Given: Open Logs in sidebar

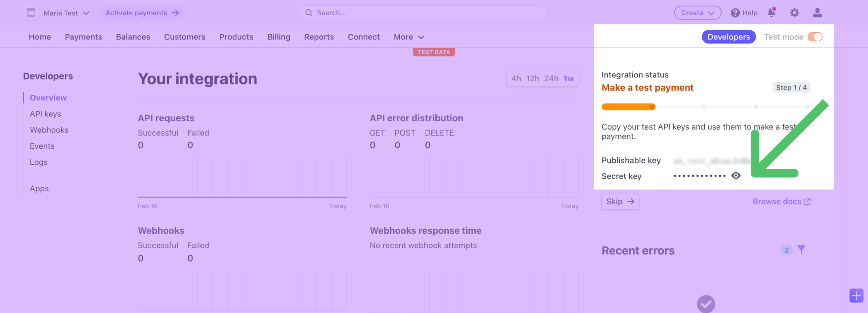Looking at the screenshot, I should pos(39,162).
